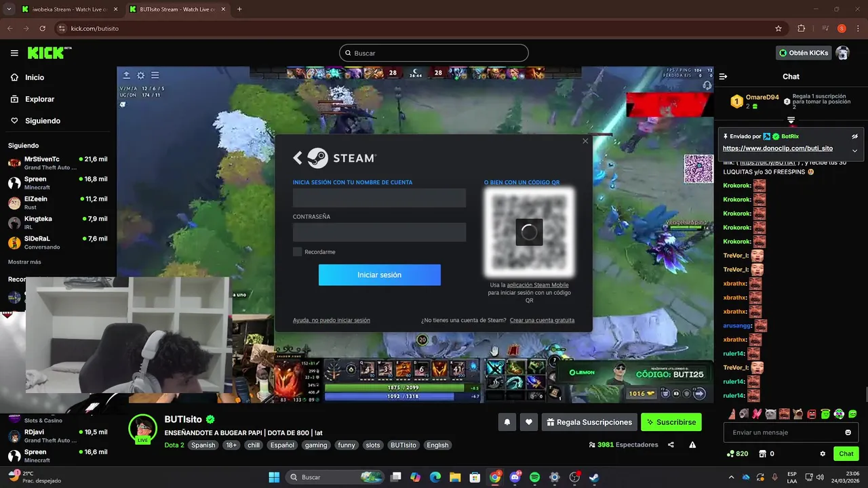Open the profile avatar menu

pyautogui.click(x=842, y=53)
